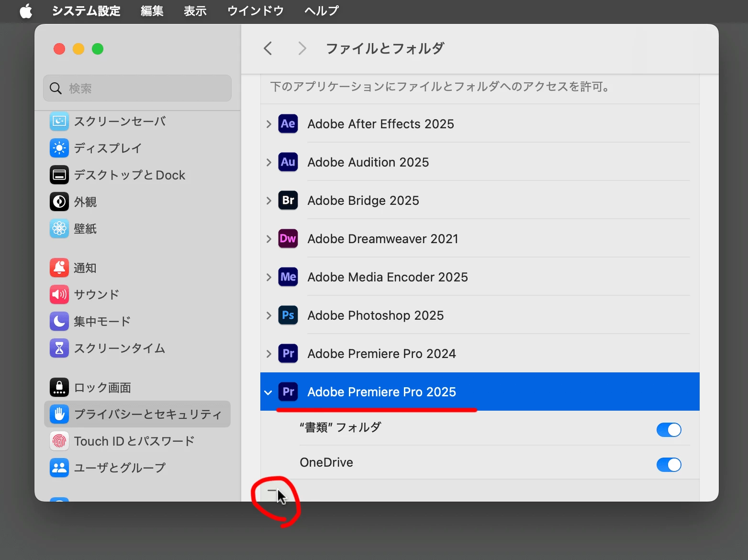Click the Adobe Audition 2025 app icon
The height and width of the screenshot is (560, 748).
click(288, 162)
